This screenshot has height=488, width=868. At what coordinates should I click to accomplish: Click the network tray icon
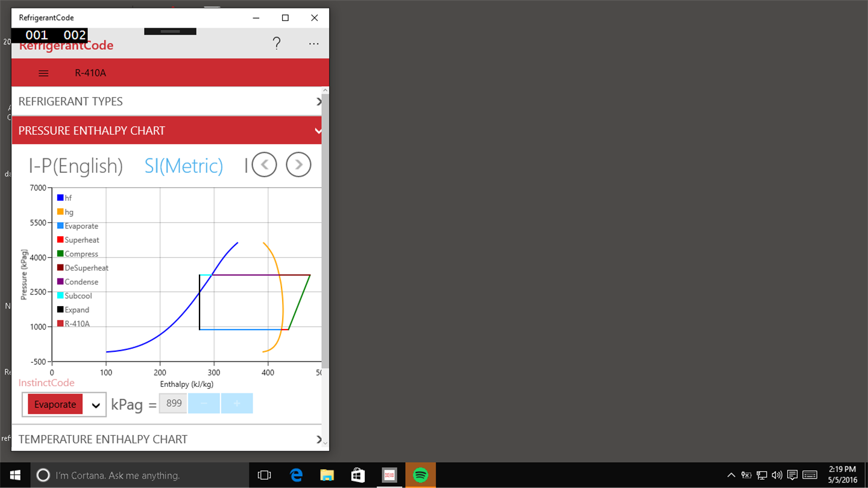762,475
